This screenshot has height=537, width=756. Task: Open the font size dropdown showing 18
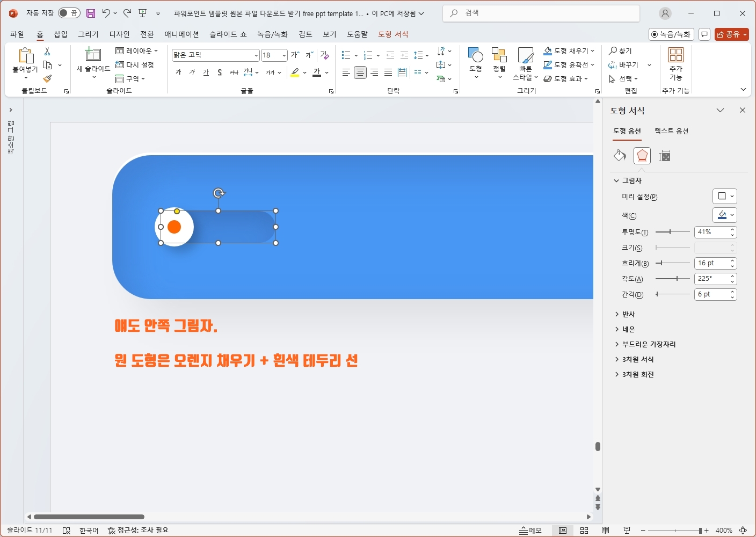point(284,55)
